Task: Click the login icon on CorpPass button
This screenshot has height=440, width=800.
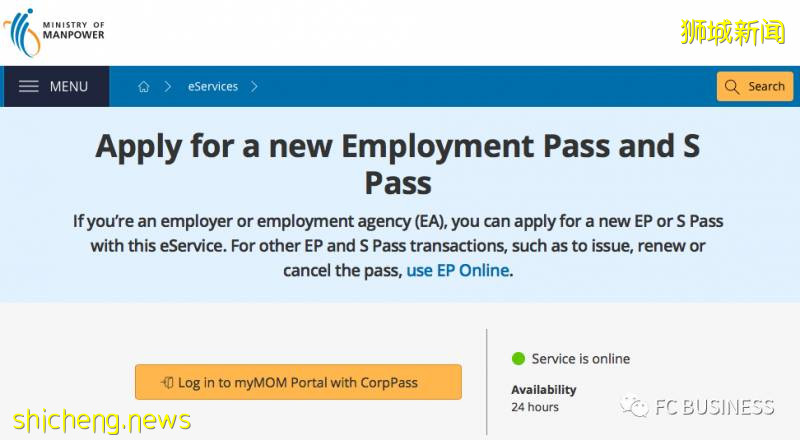Action: tap(167, 382)
